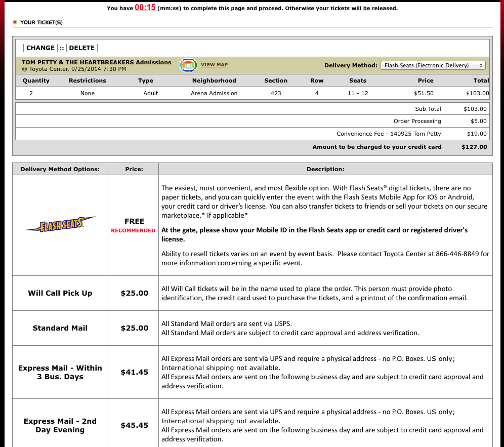Screen dimensions: 504x447
Task: Select the Standard Mail delivery option
Action: coord(60,328)
